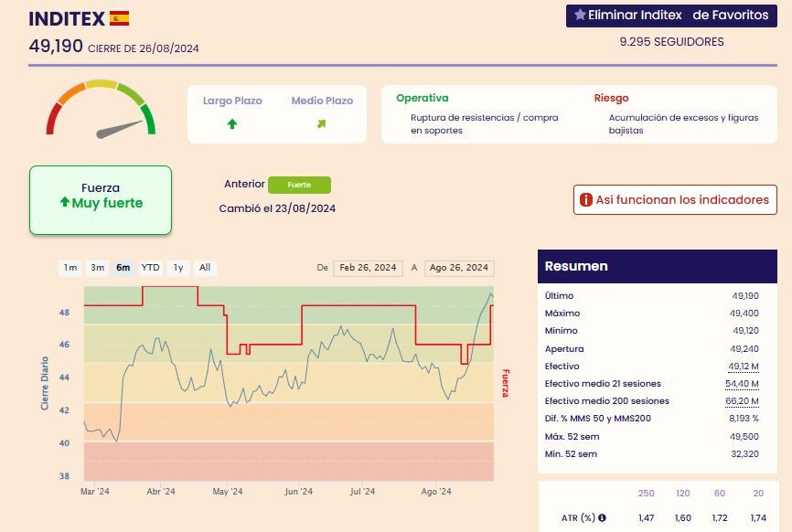Click the ATR value 1,74

tap(758, 518)
